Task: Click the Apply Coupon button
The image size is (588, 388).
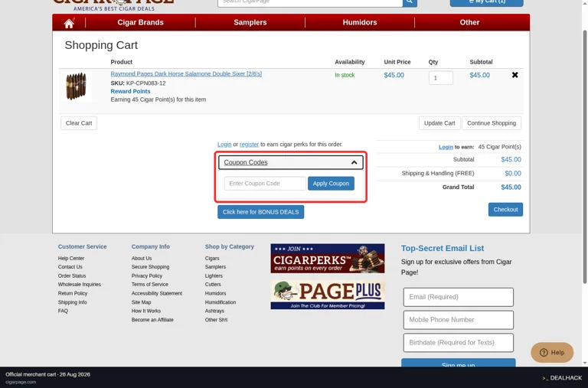Action: point(331,184)
